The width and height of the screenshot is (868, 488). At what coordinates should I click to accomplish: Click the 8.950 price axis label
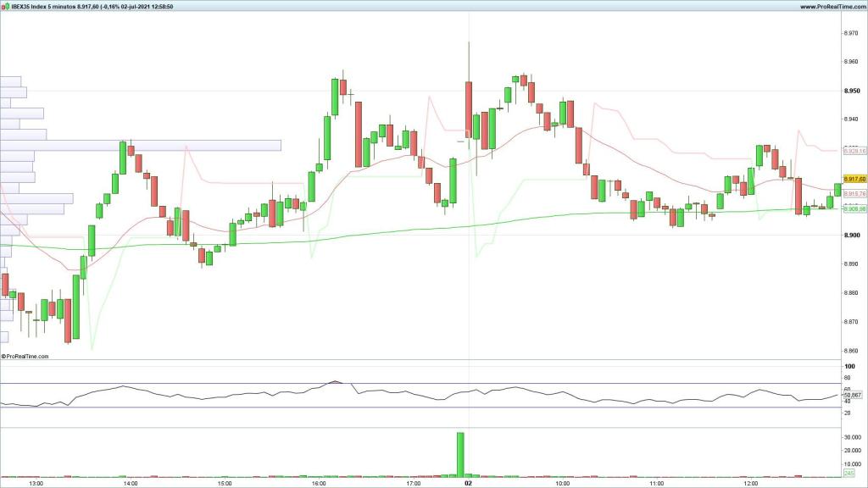(851, 91)
